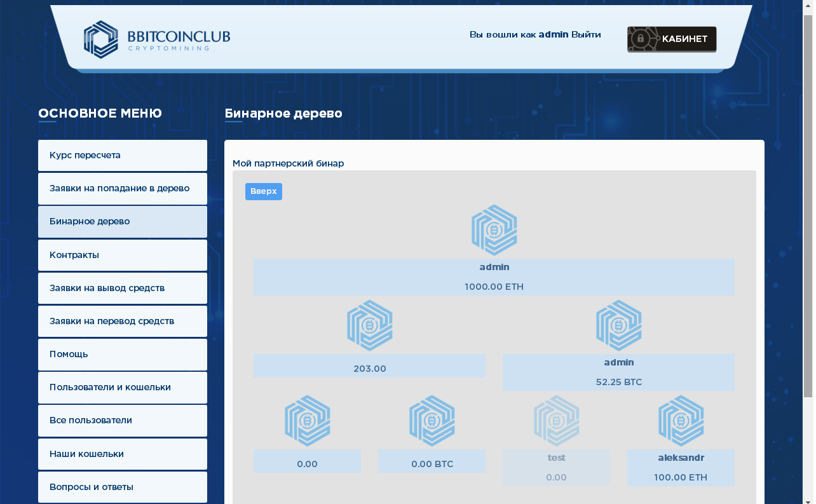Viewport: 816px width, 504px height.
Task: Select the root node icon above 1000.00 ETH
Action: [x=494, y=230]
